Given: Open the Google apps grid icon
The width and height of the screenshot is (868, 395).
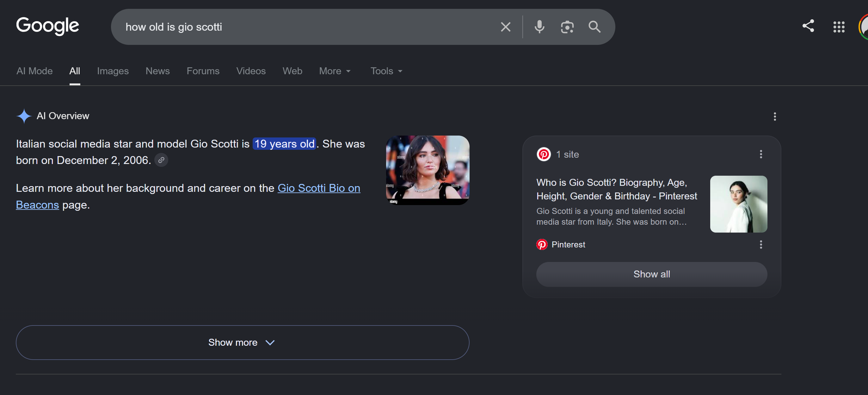Looking at the screenshot, I should (839, 27).
